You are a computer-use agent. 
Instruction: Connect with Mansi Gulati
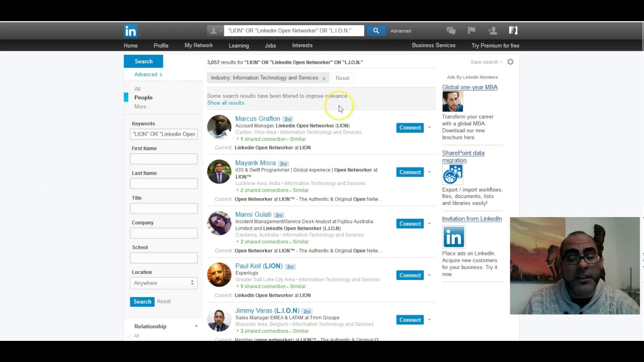[410, 224]
